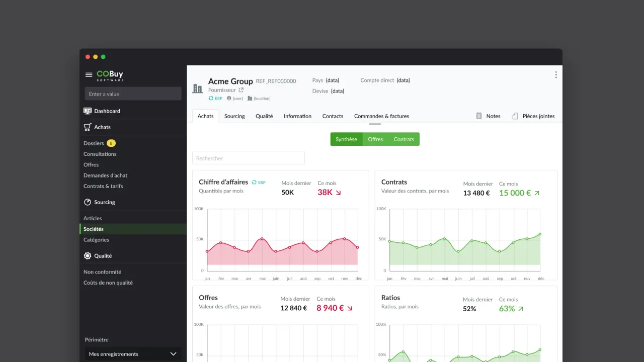The height and width of the screenshot is (362, 644).
Task: Switch to the Contrats segment button
Action: click(x=404, y=139)
